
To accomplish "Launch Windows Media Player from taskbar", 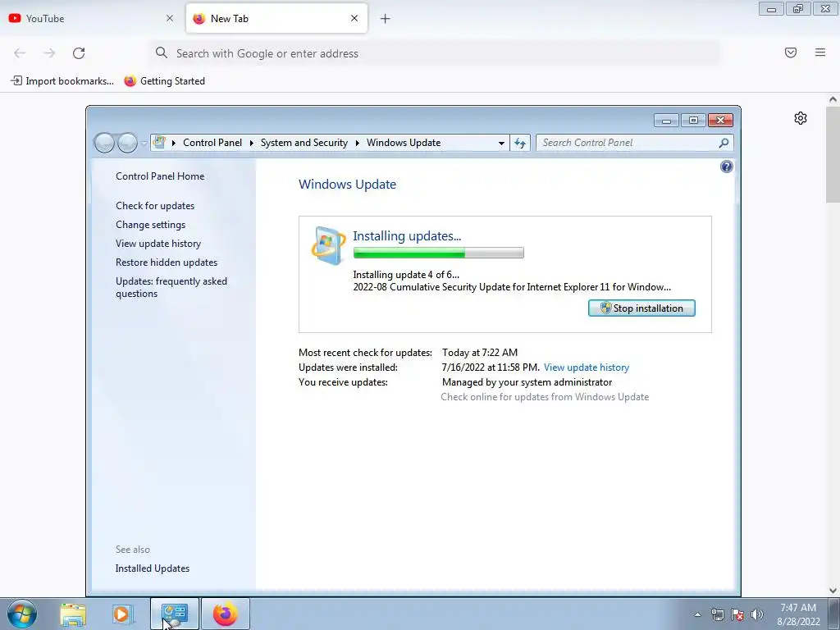I will pyautogui.click(x=122, y=614).
